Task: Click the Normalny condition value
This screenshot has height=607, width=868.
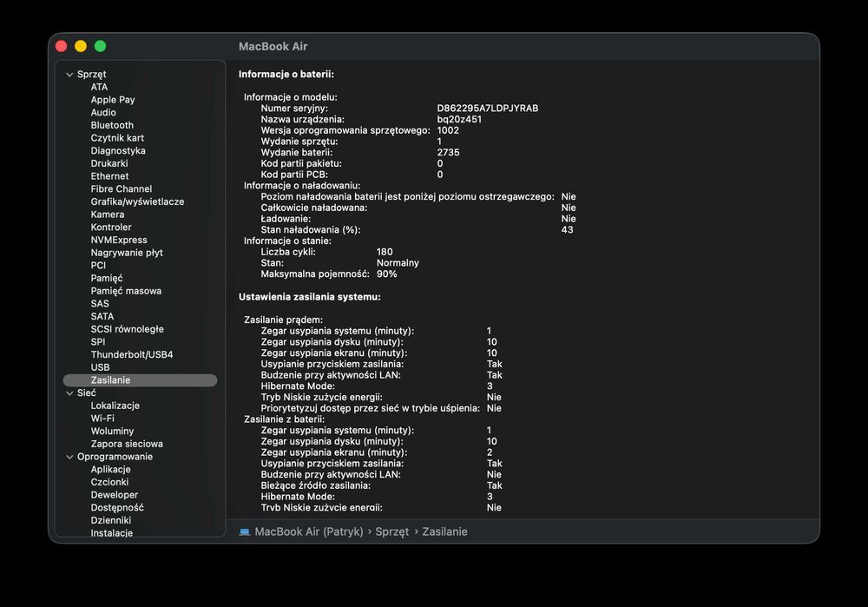Action: 398,263
